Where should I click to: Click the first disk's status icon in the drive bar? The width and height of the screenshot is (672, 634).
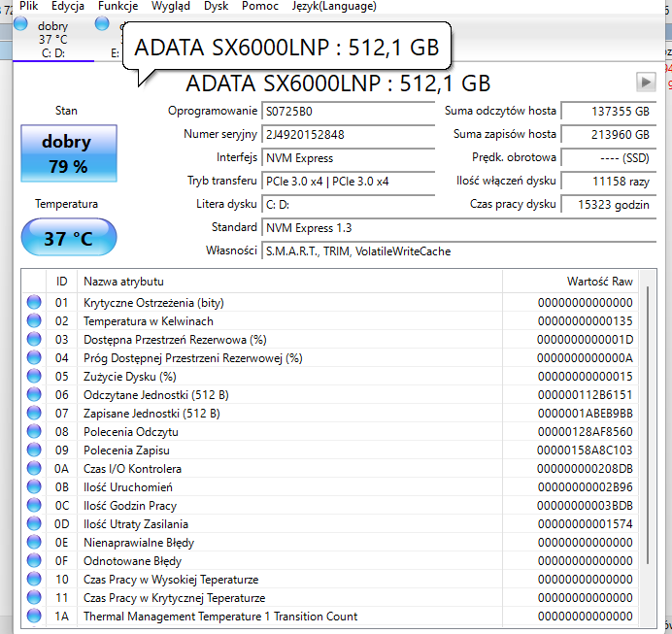click(21, 24)
